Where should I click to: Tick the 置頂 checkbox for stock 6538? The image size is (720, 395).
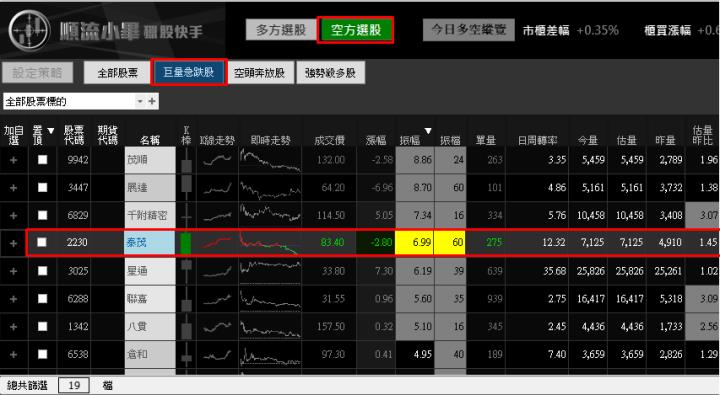pyautogui.click(x=42, y=354)
